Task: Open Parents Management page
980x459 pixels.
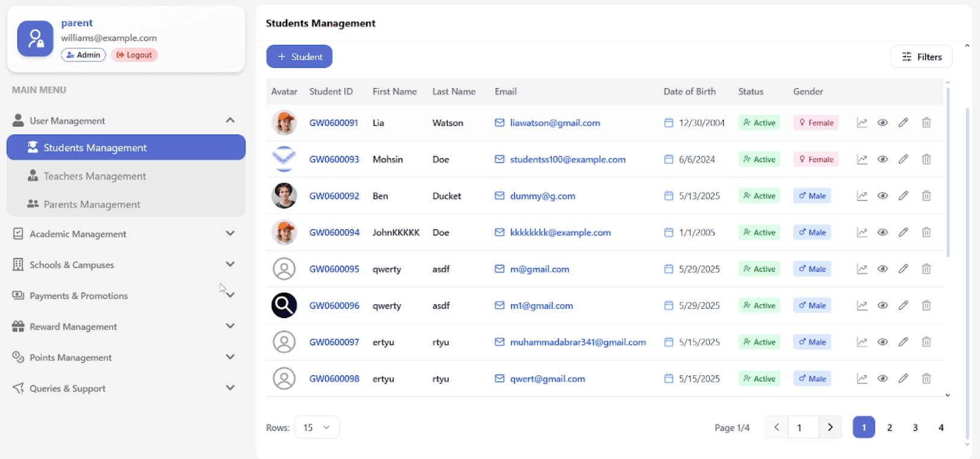Action: [91, 204]
